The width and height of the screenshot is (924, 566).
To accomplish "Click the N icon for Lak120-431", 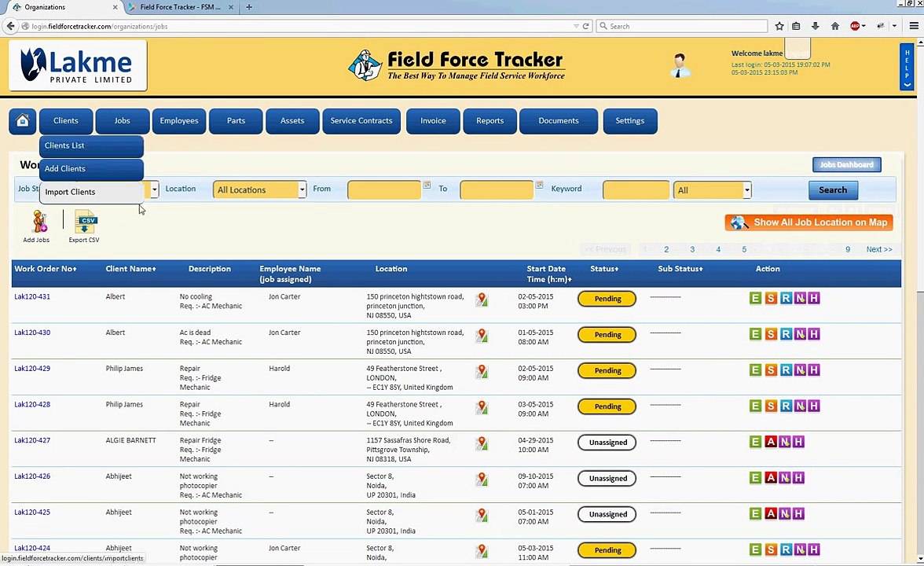I will click(800, 299).
